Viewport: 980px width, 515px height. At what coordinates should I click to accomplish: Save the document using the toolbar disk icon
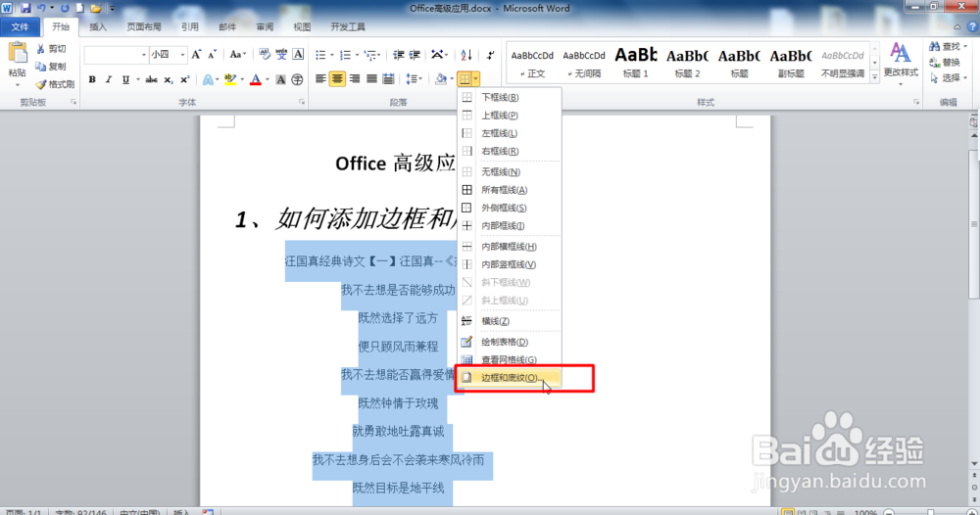coord(25,8)
